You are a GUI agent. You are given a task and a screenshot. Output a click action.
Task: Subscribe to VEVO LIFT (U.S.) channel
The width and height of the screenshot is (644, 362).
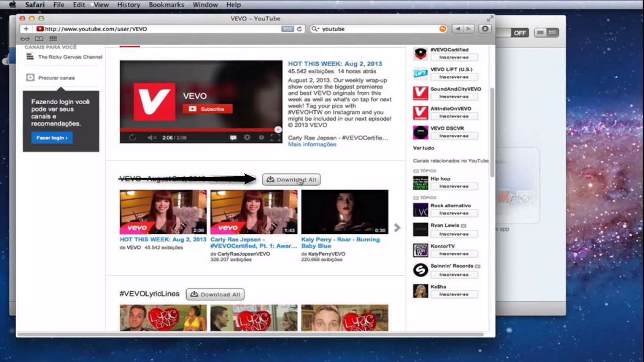[x=454, y=77]
